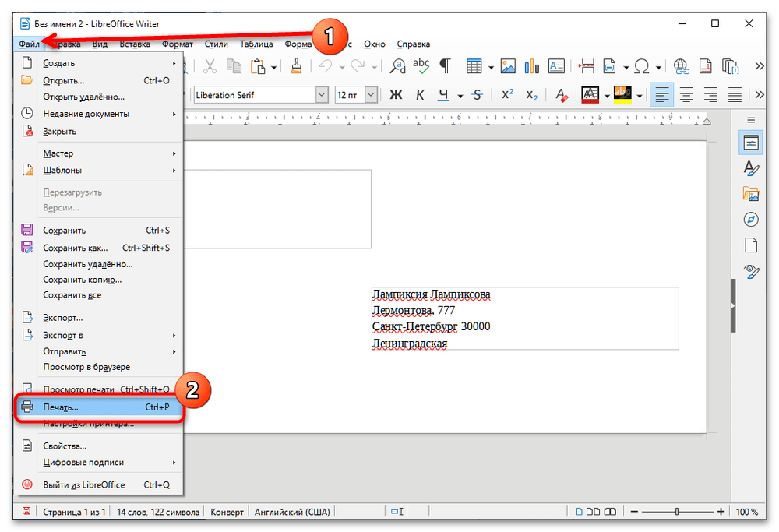
Task: Open the 12 пт font size dropdown
Action: click(371, 95)
